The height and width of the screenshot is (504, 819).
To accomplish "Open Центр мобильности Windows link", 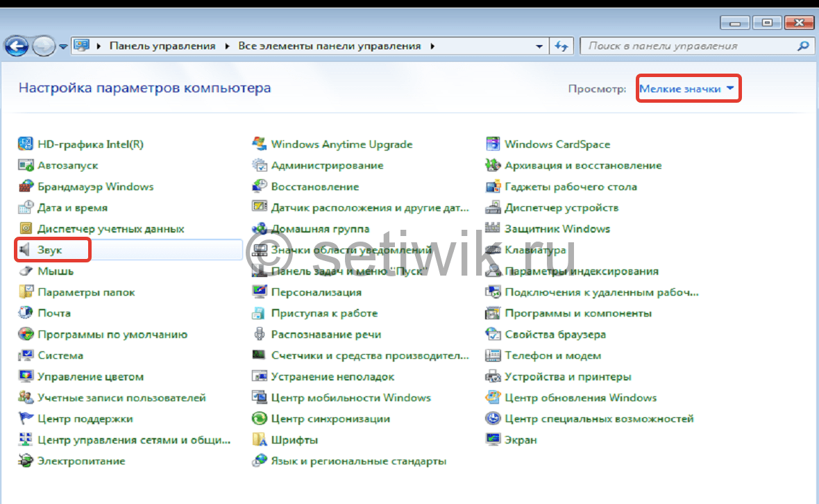I will point(351,398).
